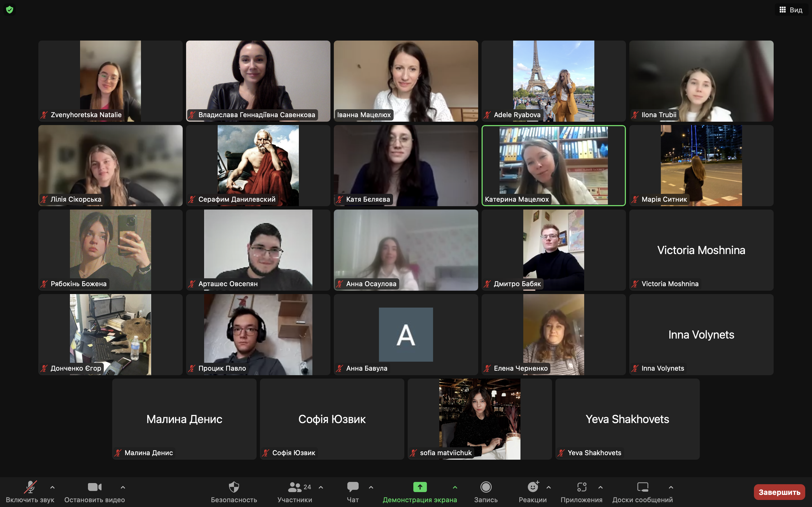This screenshot has width=812, height=507.
Task: Click Серафим Данилевский's painting video tile
Action: pos(258,165)
